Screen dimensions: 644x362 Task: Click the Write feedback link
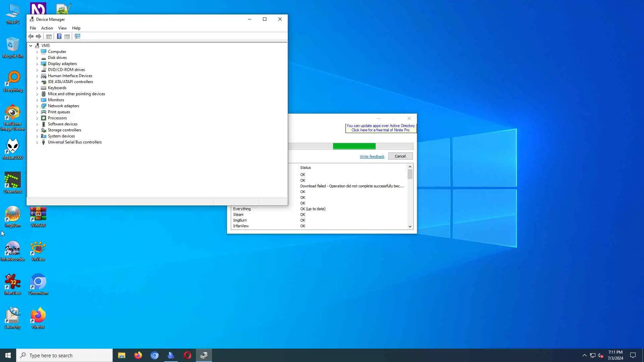(x=372, y=157)
